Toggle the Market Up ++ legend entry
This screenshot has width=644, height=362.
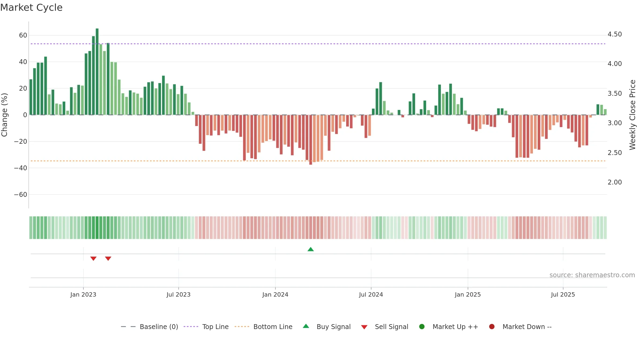tap(448, 327)
